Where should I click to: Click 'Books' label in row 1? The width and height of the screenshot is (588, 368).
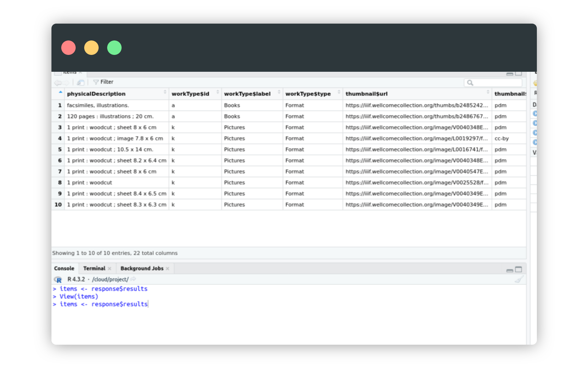point(232,105)
